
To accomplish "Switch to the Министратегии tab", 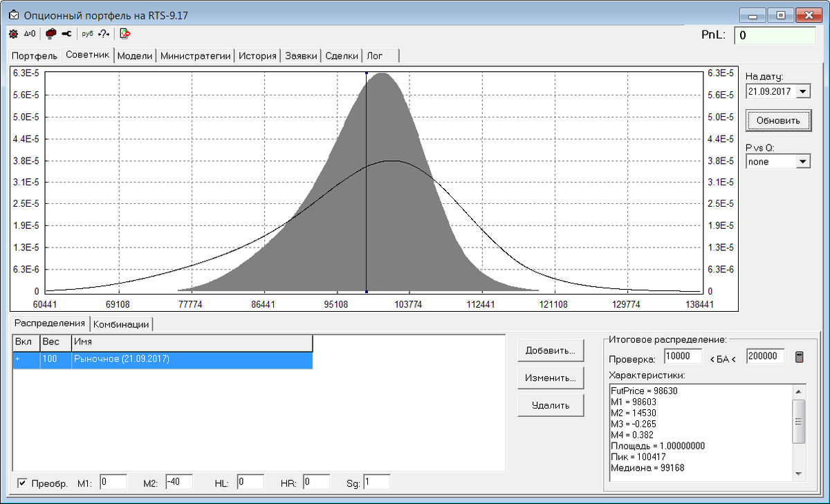I will [195, 56].
